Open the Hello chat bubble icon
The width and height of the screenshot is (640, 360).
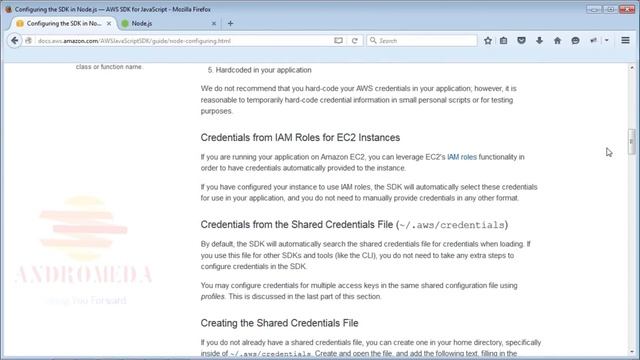point(575,40)
